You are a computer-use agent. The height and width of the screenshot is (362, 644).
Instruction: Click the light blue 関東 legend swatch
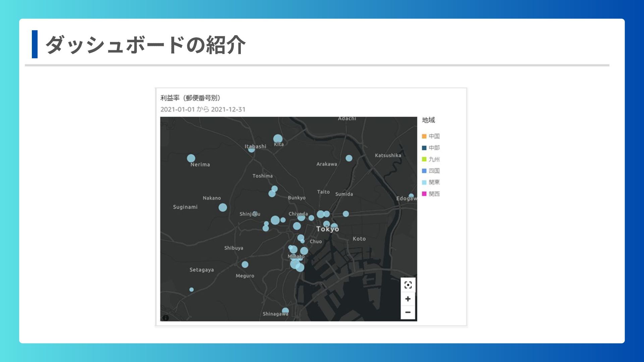click(x=424, y=182)
